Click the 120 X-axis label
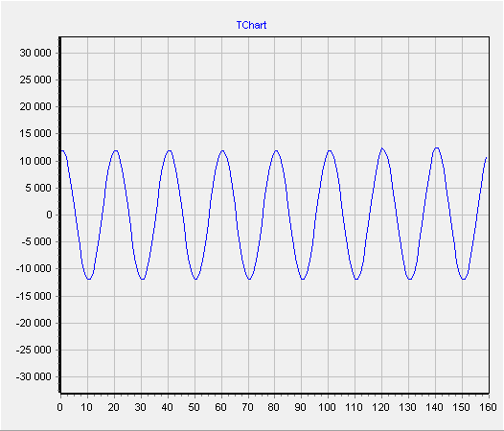 (x=381, y=408)
